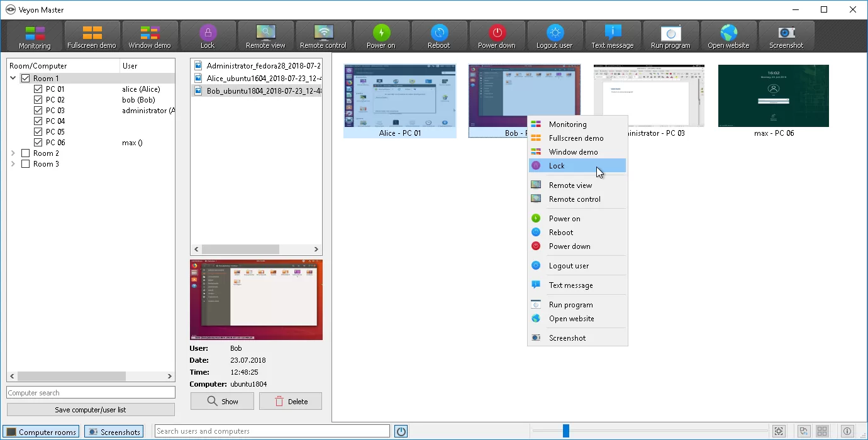Screen dimensions: 868x440
Task: Start a Fullscreen demo
Action: point(92,36)
